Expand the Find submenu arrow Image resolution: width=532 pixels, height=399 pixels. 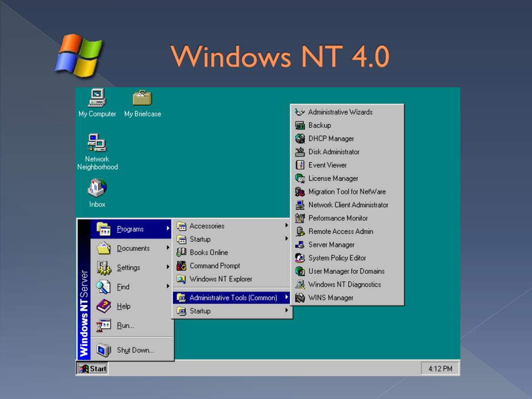coord(168,286)
